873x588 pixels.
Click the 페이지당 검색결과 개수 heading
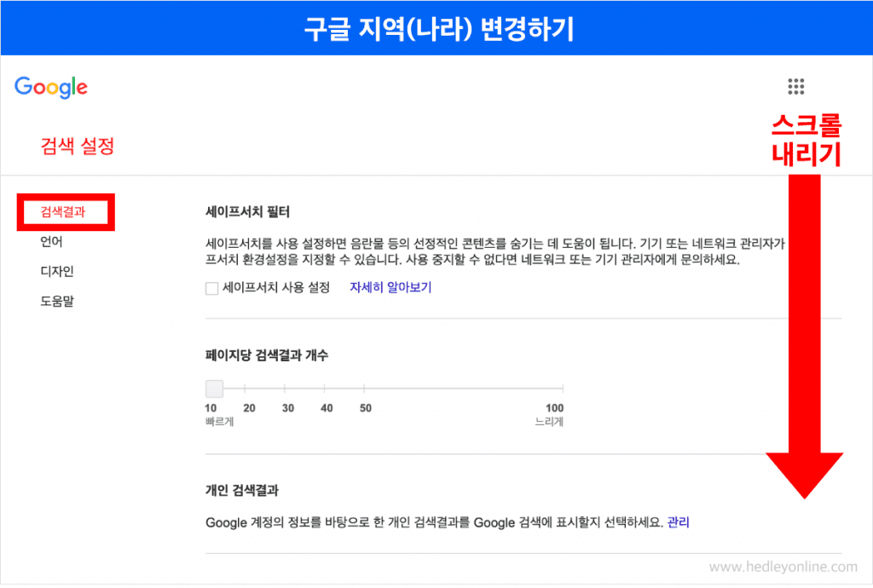(x=267, y=355)
